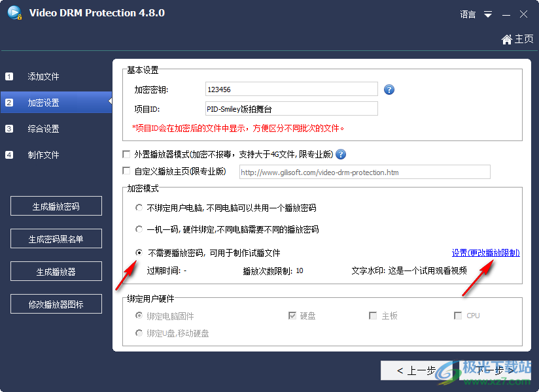This screenshot has width=539, height=392.
Task: Click the custom homepage URL input field
Action: [365, 172]
